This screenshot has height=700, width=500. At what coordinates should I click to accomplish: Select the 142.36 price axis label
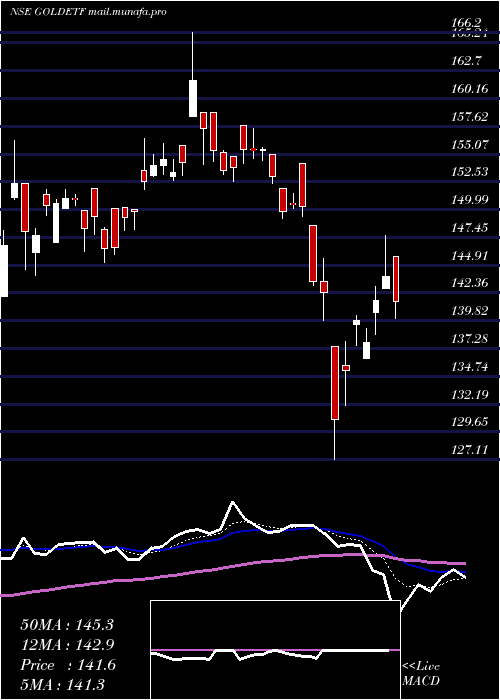click(x=469, y=283)
